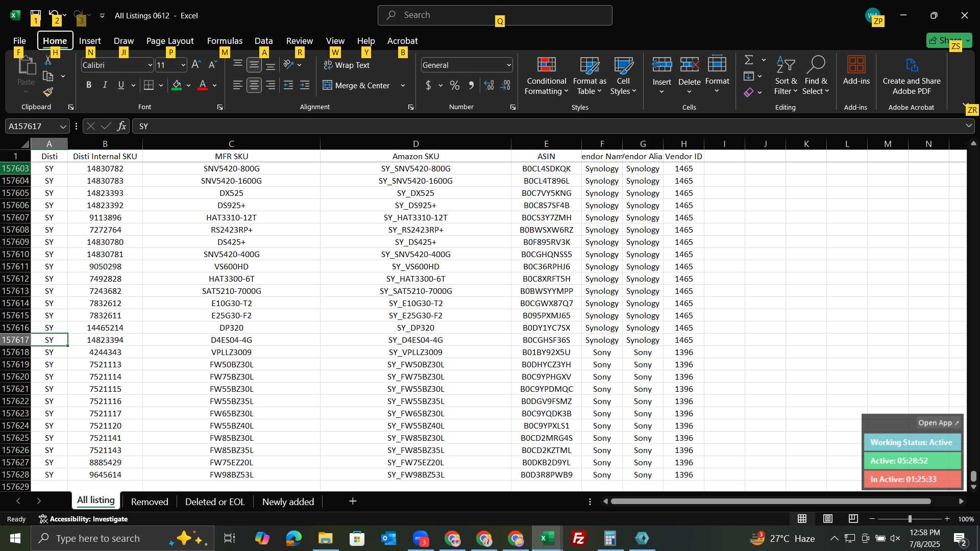The height and width of the screenshot is (551, 980).
Task: Open the File tab
Action: [19, 40]
